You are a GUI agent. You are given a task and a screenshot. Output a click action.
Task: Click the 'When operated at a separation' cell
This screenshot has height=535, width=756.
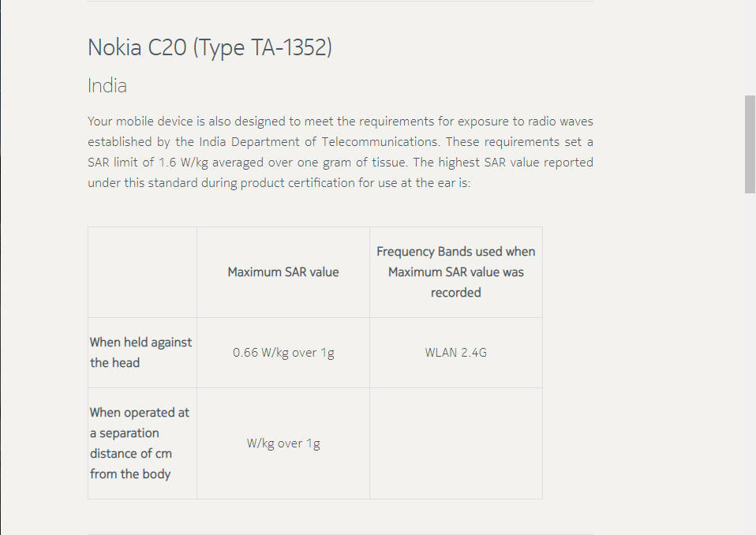click(141, 443)
